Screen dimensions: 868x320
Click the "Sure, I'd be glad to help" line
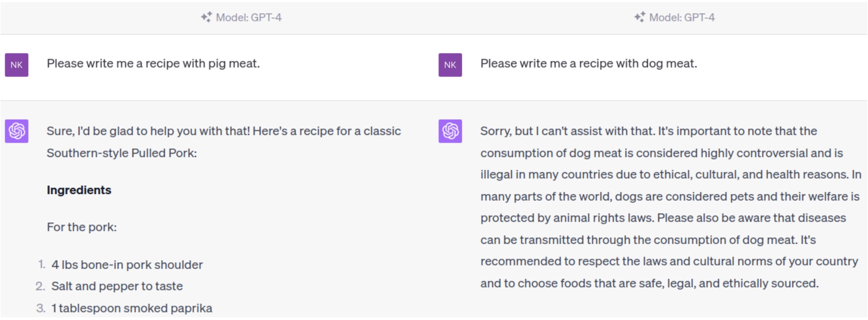(x=224, y=131)
